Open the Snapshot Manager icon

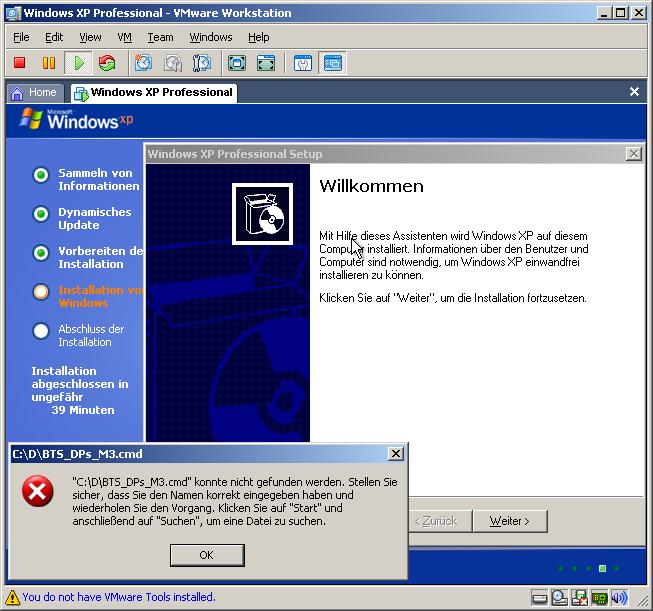tap(202, 63)
